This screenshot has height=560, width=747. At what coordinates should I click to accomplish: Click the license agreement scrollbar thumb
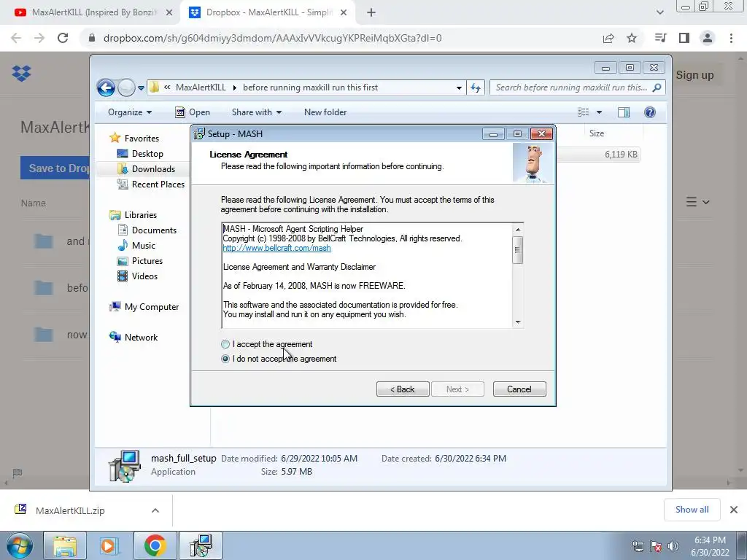coord(518,249)
